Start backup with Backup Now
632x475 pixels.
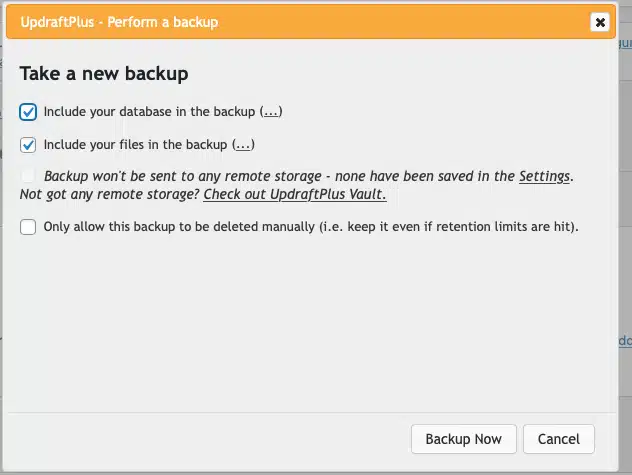click(464, 439)
